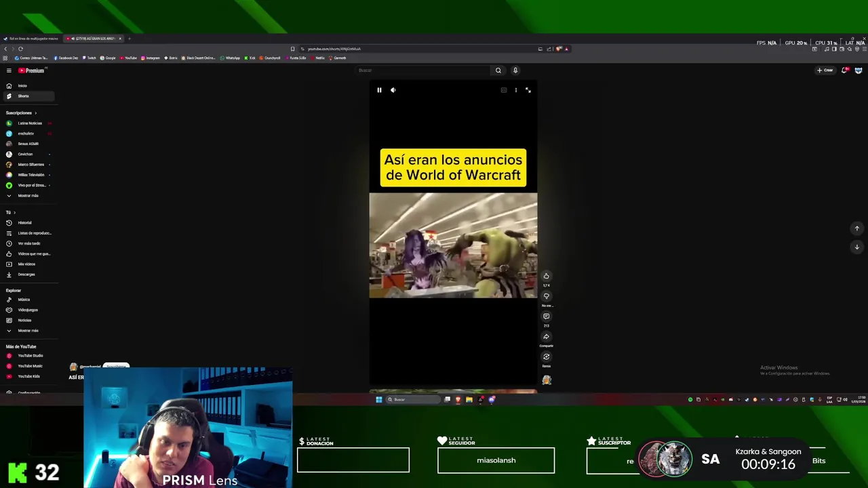The width and height of the screenshot is (868, 488).
Task: Open Historial in the sidebar
Action: click(x=27, y=223)
